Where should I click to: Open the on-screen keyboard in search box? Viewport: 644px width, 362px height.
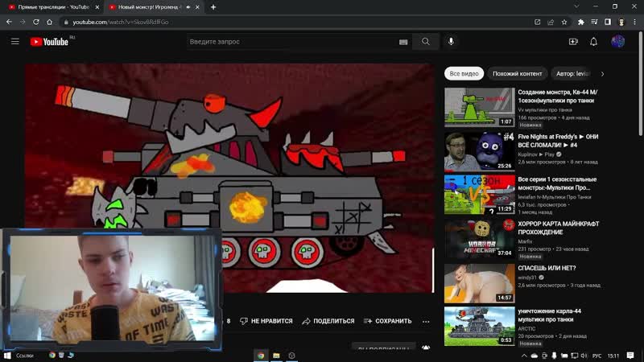(x=403, y=42)
